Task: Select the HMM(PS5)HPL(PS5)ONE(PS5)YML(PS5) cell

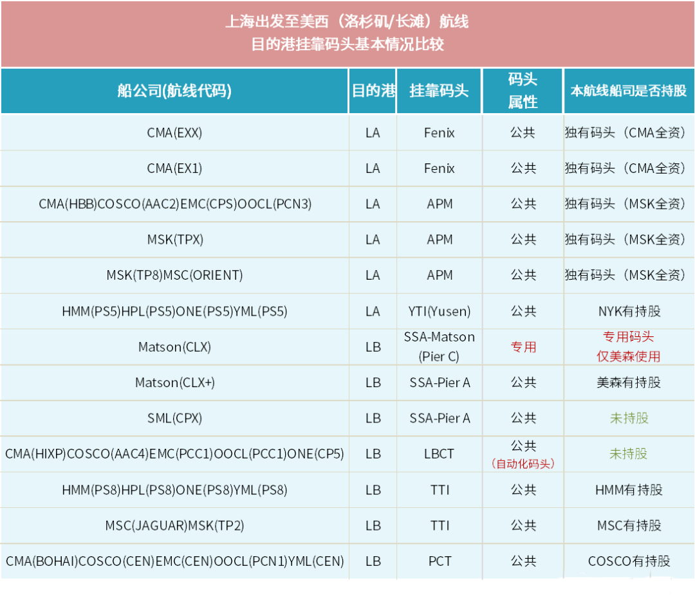Action: coord(174,311)
